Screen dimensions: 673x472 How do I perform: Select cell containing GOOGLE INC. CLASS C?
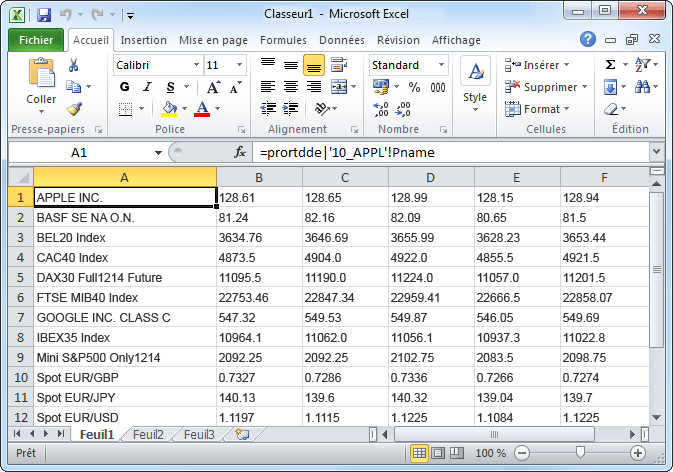(x=125, y=316)
